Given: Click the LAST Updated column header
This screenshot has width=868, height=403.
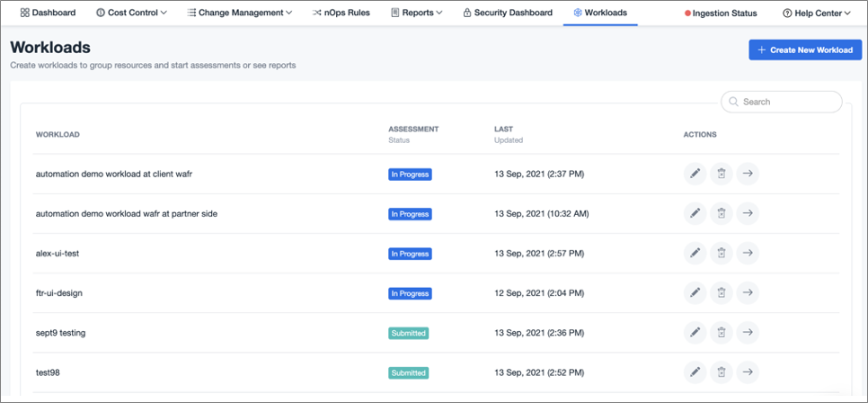Looking at the screenshot, I should 509,135.
